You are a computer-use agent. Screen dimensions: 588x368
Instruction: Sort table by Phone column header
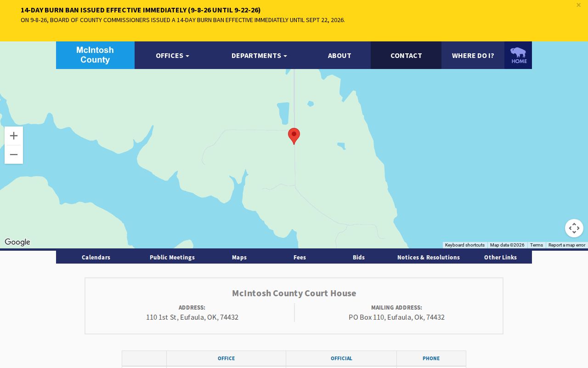tap(431, 358)
